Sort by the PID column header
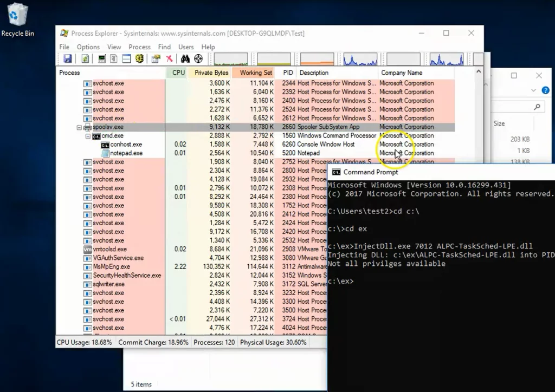This screenshot has width=555, height=392. coord(286,73)
